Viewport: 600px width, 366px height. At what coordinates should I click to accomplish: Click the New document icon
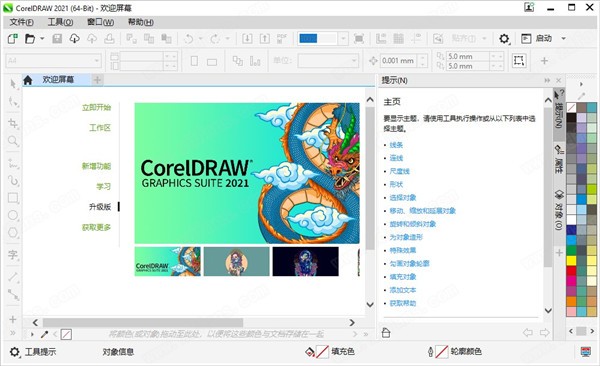[13, 39]
